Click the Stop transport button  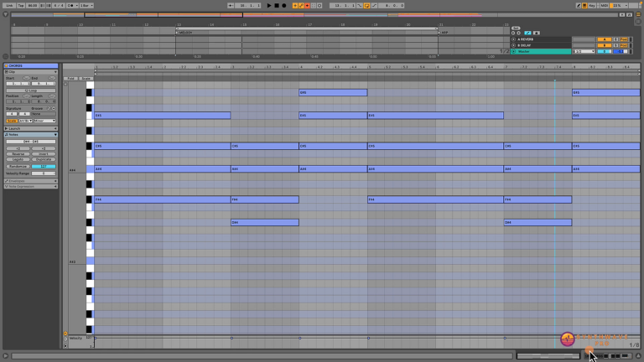[277, 6]
